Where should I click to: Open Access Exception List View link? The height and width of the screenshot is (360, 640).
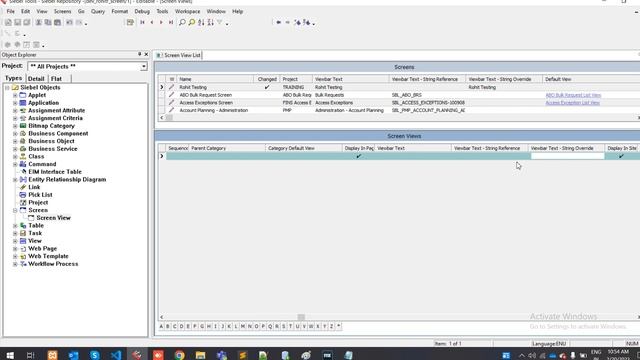572,103
